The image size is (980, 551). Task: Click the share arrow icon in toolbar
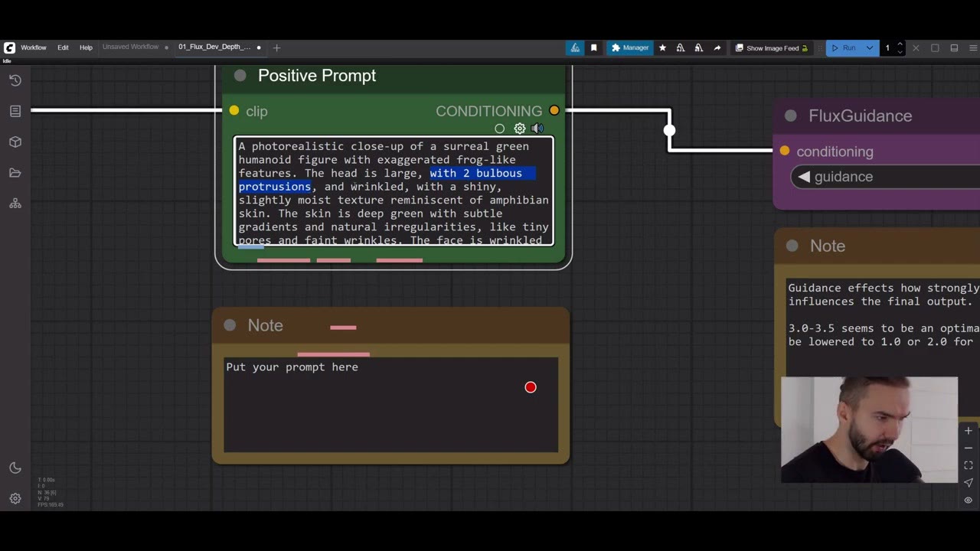coord(717,47)
